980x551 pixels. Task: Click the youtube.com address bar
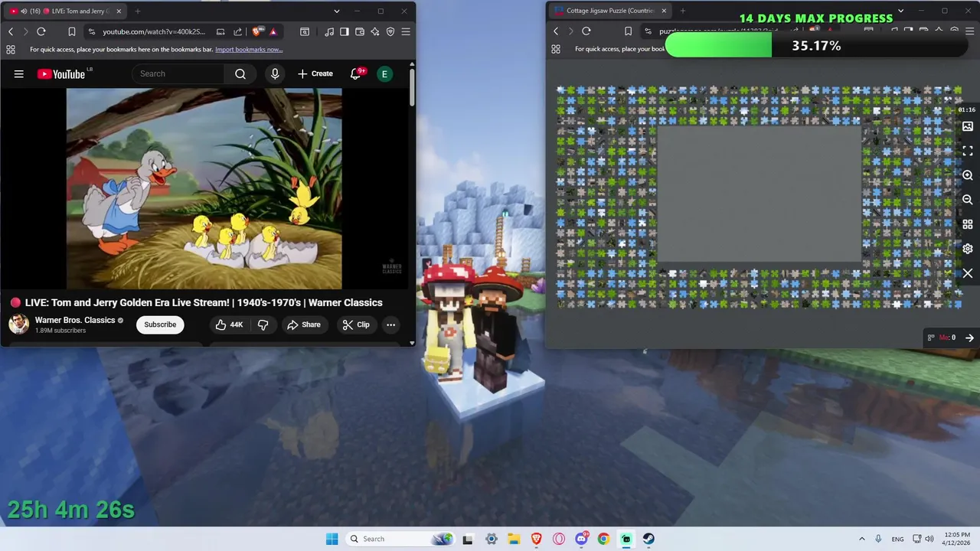point(154,31)
